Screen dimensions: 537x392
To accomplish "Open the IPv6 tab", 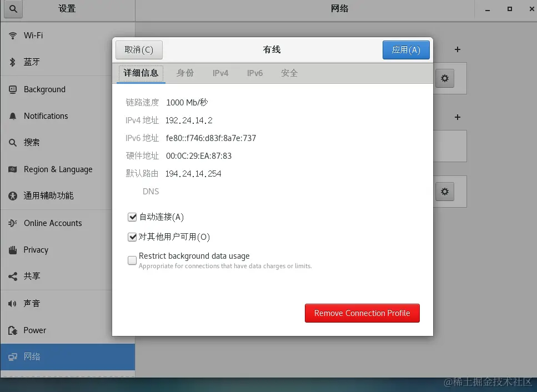I will [255, 73].
